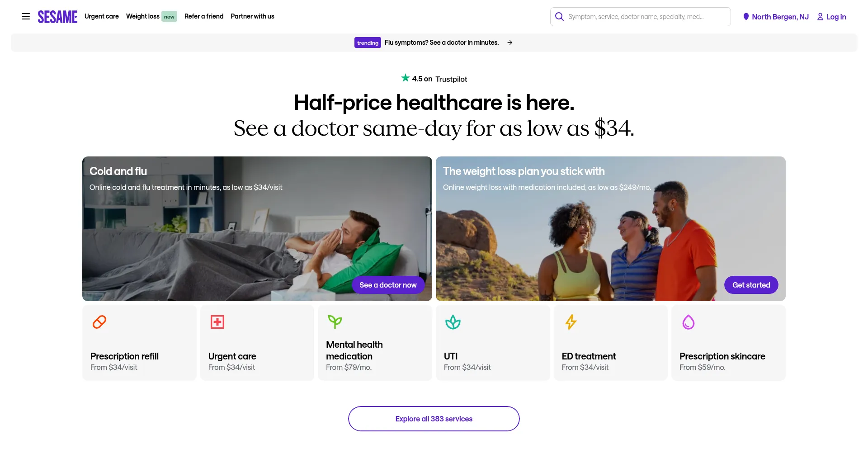Viewport: 868px width, 449px height.
Task: Click the See a doctor now button
Action: tap(388, 285)
